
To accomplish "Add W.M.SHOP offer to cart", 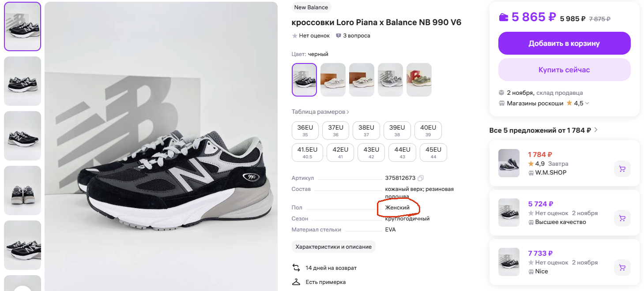I will coord(622,169).
